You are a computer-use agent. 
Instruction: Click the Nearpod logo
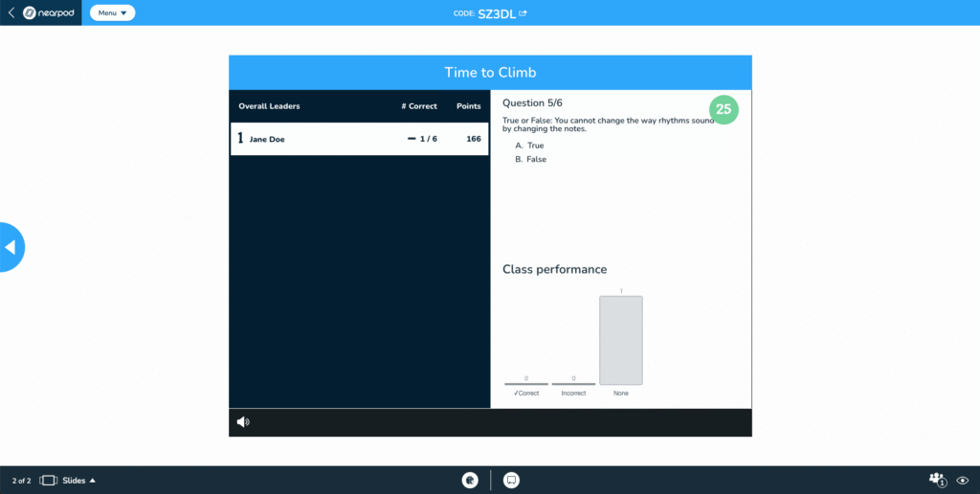48,13
